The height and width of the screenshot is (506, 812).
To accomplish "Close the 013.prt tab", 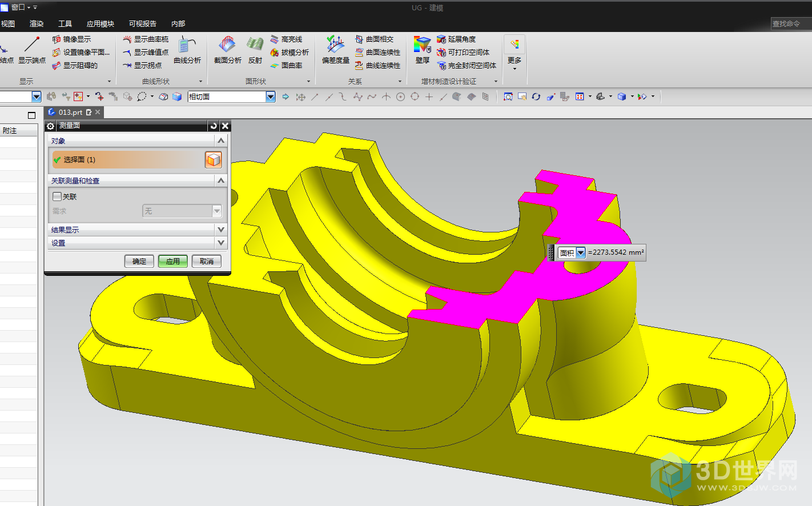I will pyautogui.click(x=98, y=112).
